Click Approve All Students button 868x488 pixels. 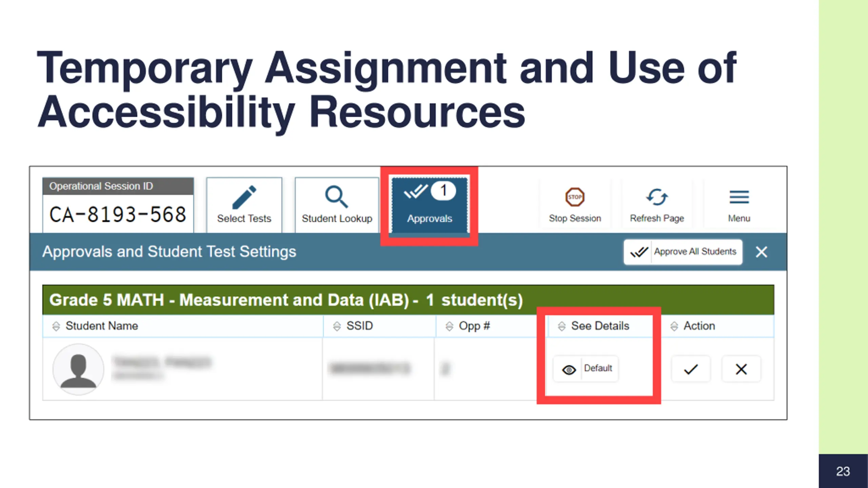[x=683, y=252]
